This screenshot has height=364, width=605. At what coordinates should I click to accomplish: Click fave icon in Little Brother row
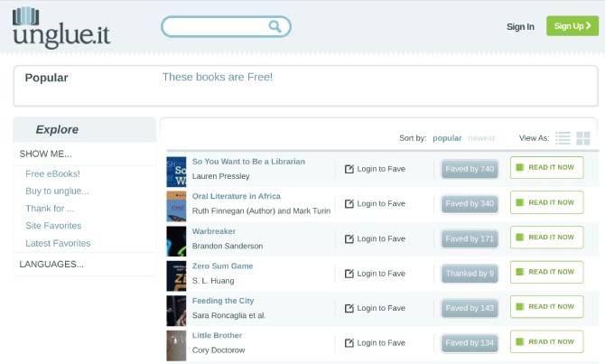tap(349, 342)
